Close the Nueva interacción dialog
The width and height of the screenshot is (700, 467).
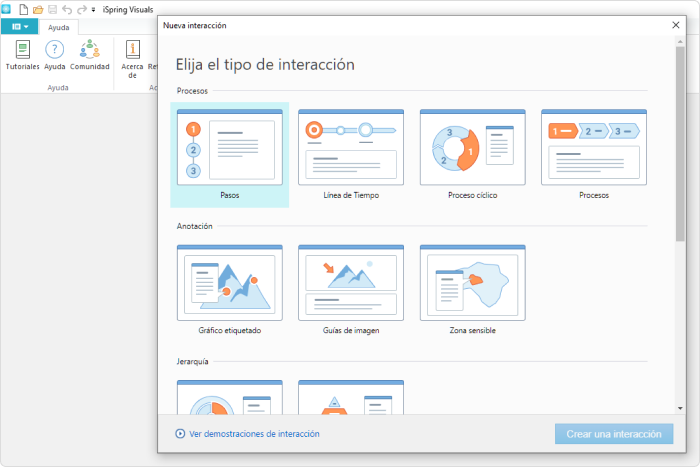pyautogui.click(x=676, y=25)
